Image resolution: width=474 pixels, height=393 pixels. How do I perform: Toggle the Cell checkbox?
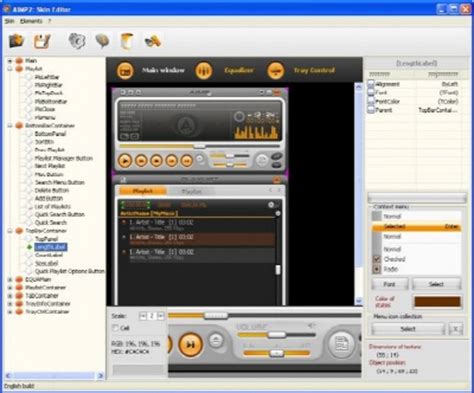tap(115, 328)
